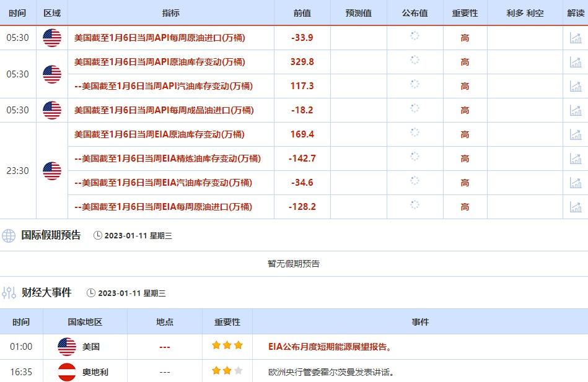
Task: Click chart icon for API汽油库存变动 row
Action: (576, 86)
